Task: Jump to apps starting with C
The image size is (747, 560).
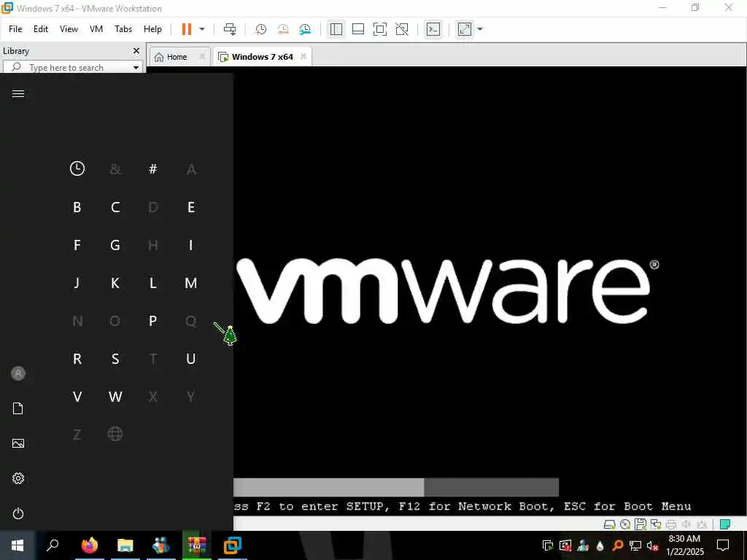Action: point(115,207)
